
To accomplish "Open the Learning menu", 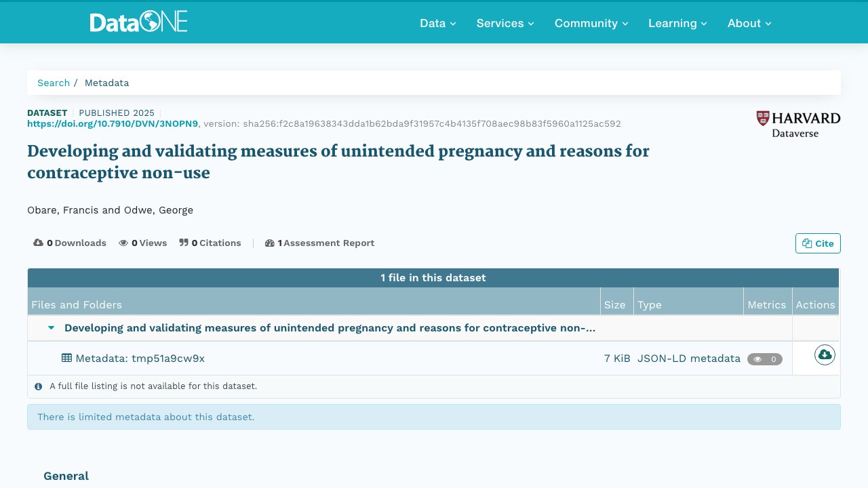I will (677, 23).
